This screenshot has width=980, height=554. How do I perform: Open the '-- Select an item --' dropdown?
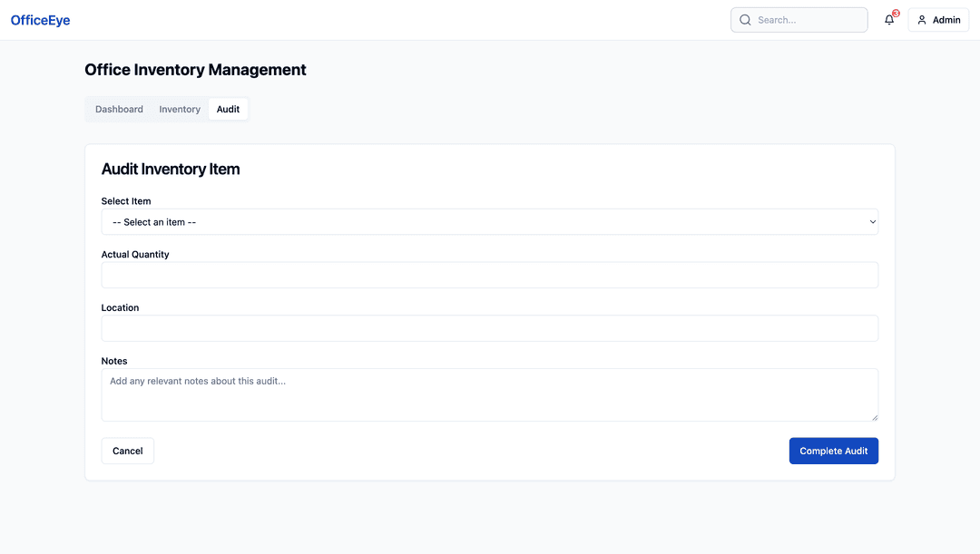pyautogui.click(x=490, y=221)
